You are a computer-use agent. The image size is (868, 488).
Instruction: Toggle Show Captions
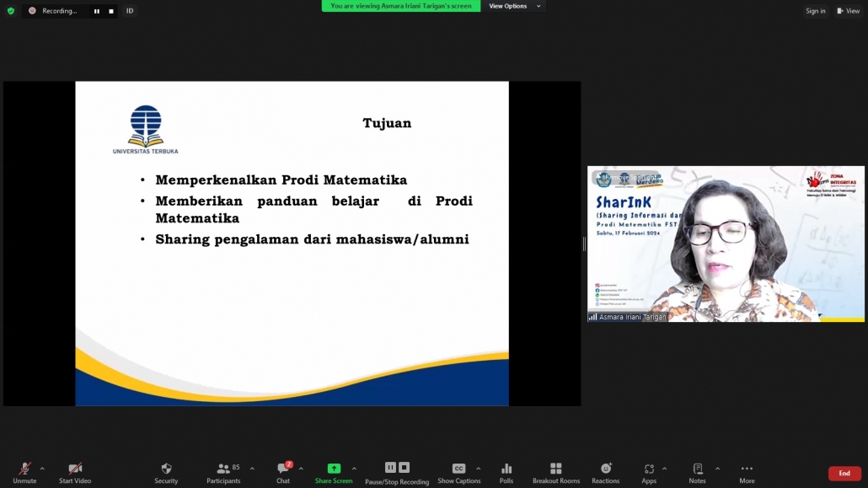(x=459, y=474)
